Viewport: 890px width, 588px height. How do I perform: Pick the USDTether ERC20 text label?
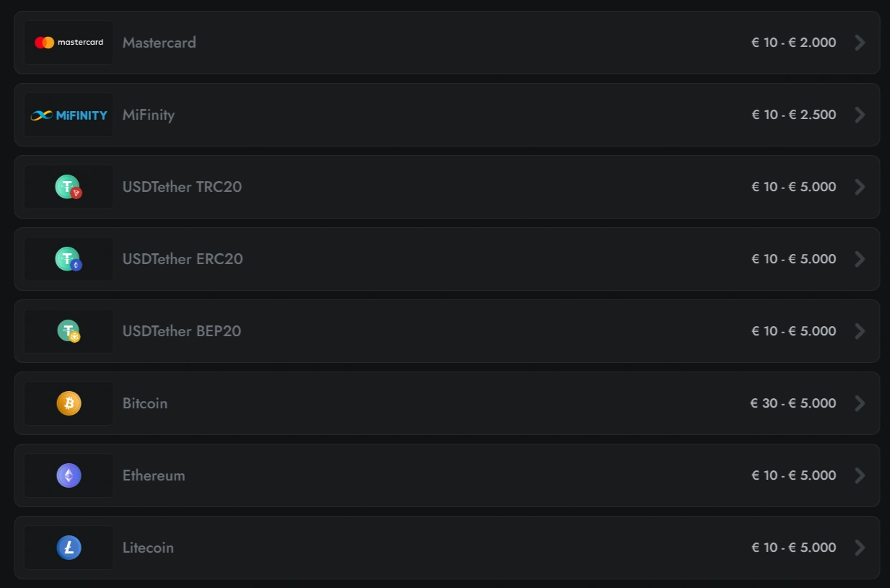pyautogui.click(x=183, y=259)
